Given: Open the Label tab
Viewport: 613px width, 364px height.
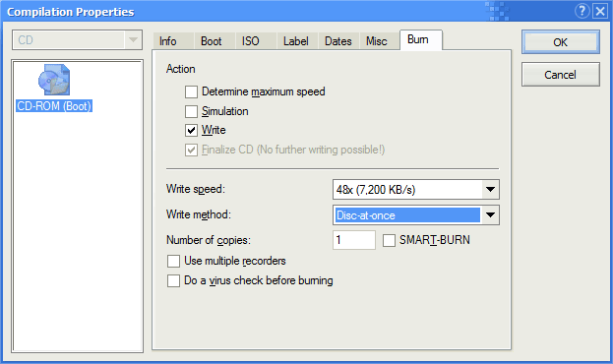Looking at the screenshot, I should click(x=296, y=41).
